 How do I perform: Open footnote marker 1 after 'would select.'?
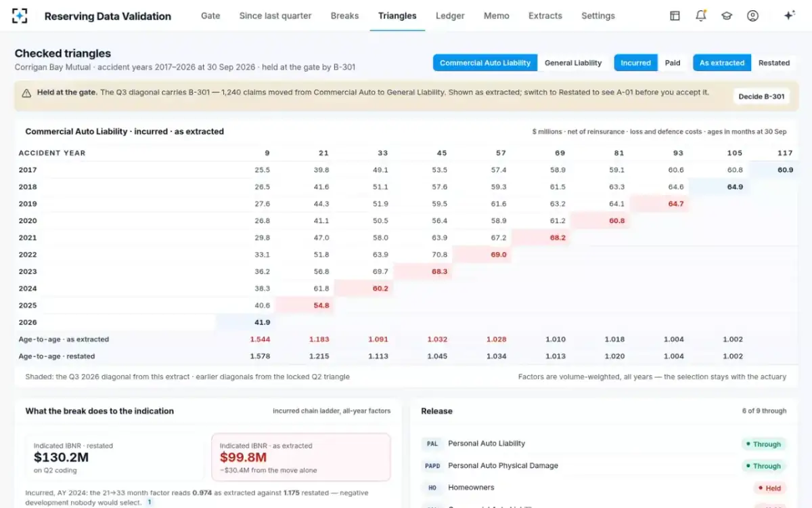click(x=150, y=503)
